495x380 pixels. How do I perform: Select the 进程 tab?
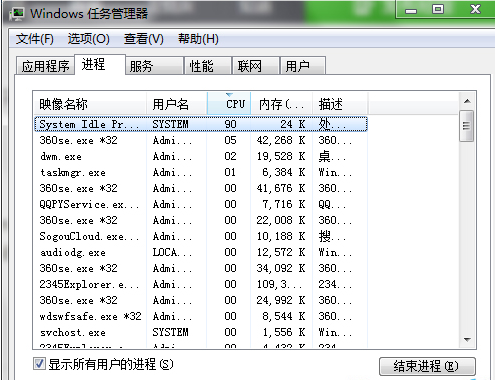point(100,64)
